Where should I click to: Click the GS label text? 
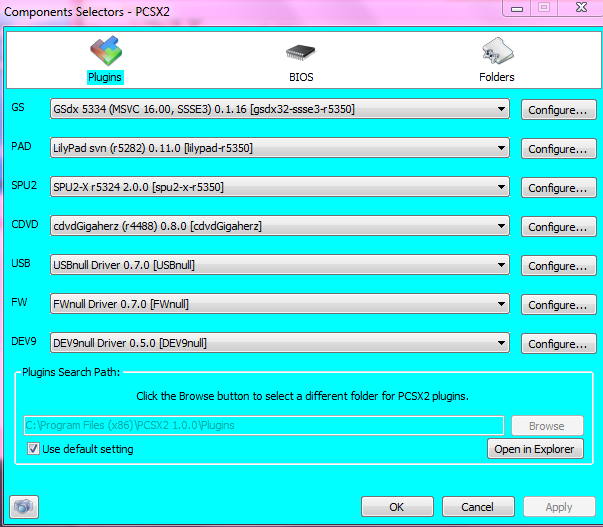[x=18, y=107]
